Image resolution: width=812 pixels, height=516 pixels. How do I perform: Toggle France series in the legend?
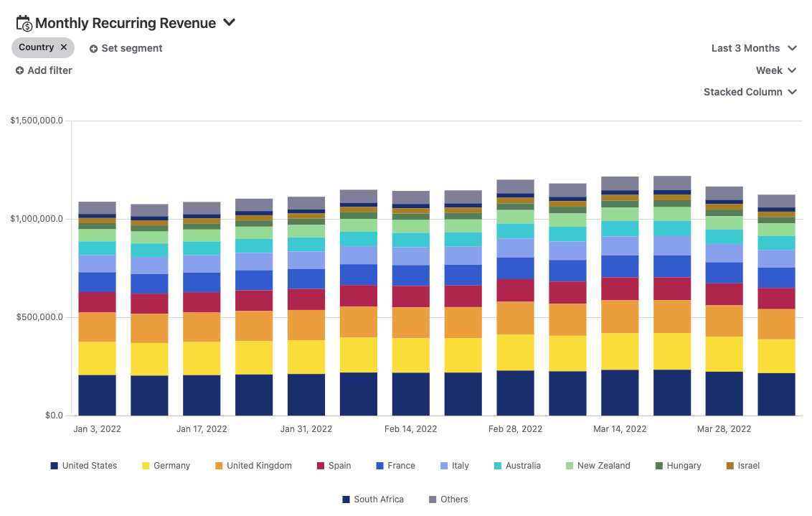(x=396, y=466)
